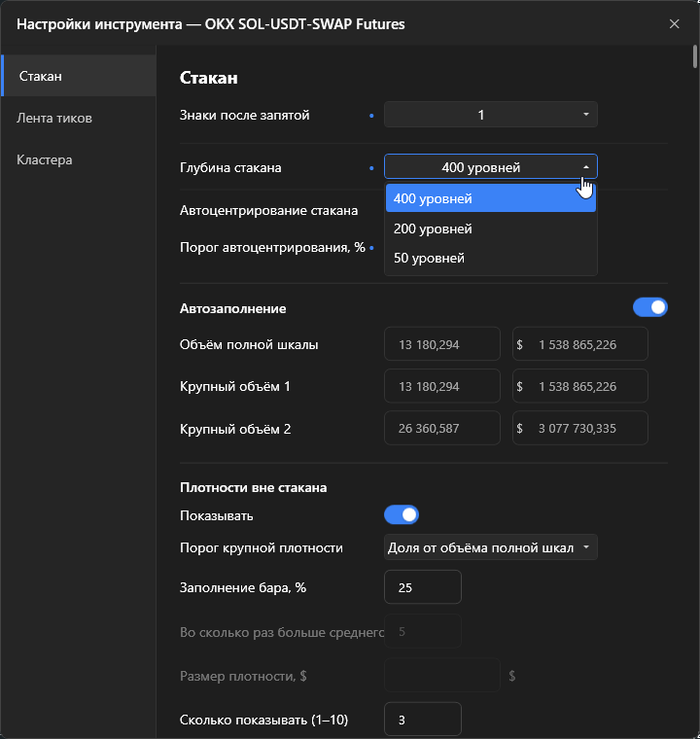Toggle Показывать switch for плотности вне стакана
The width and height of the screenshot is (700, 739).
[402, 514]
